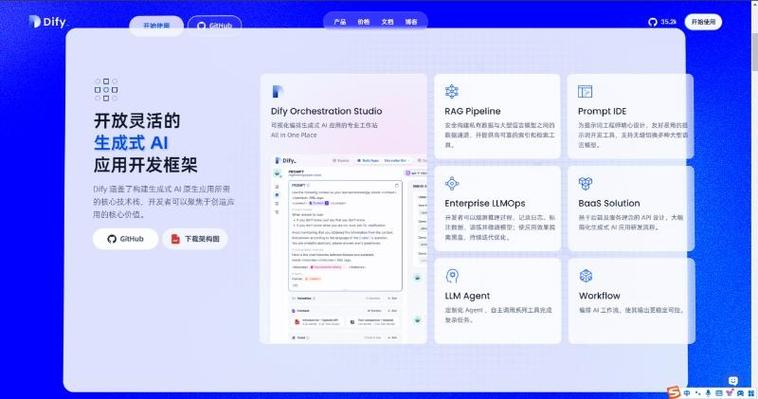
Task: Click the BaaS Solution card icon
Action: [585, 183]
